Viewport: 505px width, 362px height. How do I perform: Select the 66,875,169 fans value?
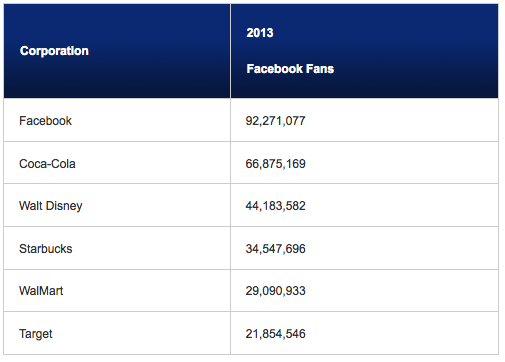pyautogui.click(x=275, y=164)
